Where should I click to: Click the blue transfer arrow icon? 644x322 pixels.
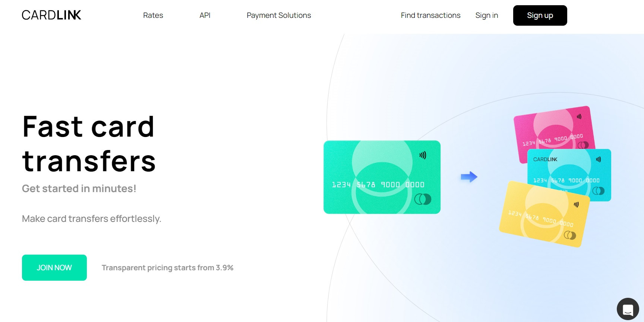click(x=469, y=177)
